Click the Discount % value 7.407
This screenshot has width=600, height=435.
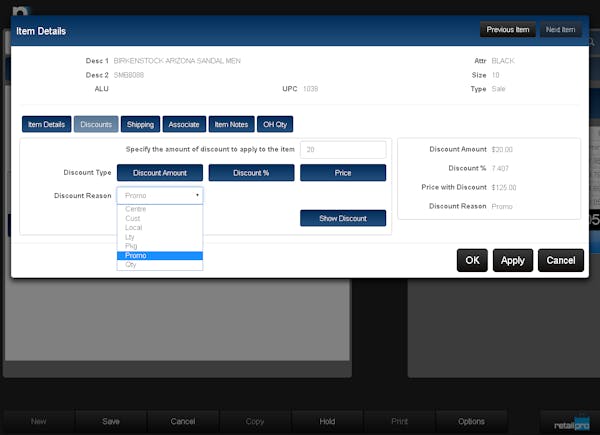pyautogui.click(x=500, y=168)
